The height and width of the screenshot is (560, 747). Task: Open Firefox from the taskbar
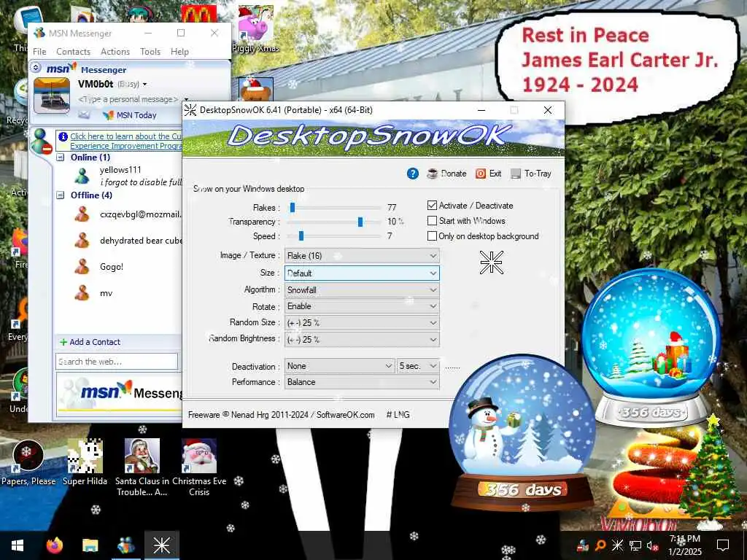[54, 545]
